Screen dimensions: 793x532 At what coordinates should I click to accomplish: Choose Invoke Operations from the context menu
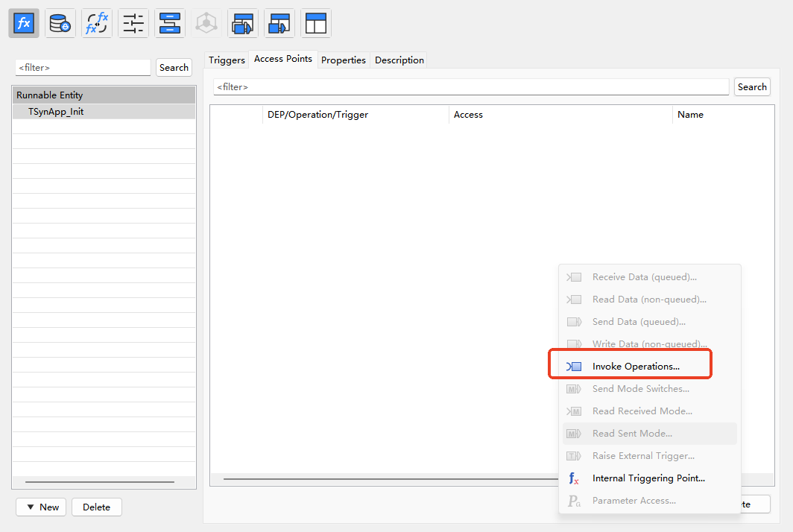click(636, 367)
